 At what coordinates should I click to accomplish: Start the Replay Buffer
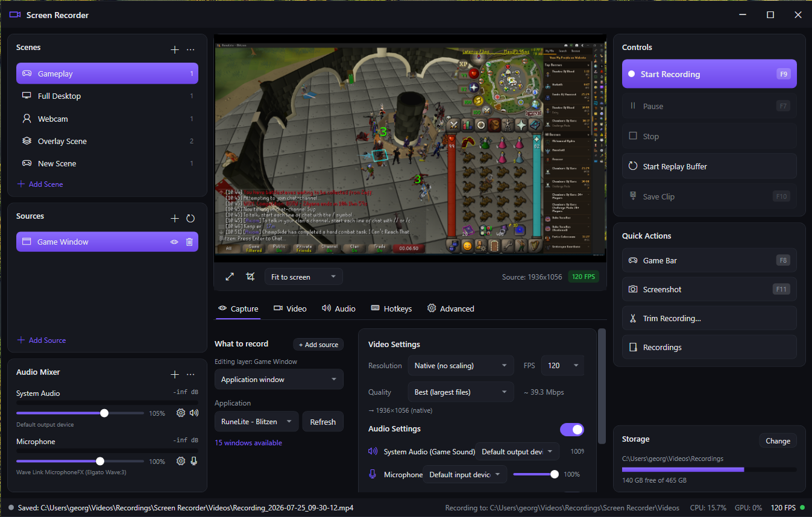pyautogui.click(x=710, y=166)
